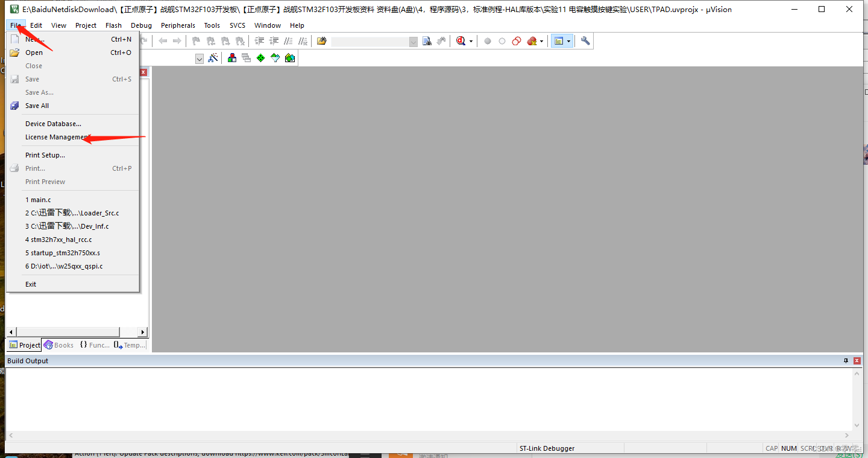Comment selection toolbar icon
The image size is (868, 458).
click(x=288, y=41)
